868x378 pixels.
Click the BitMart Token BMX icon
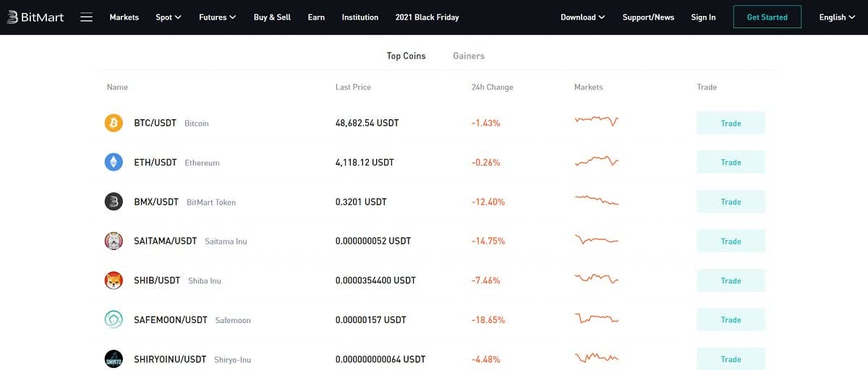(x=114, y=202)
